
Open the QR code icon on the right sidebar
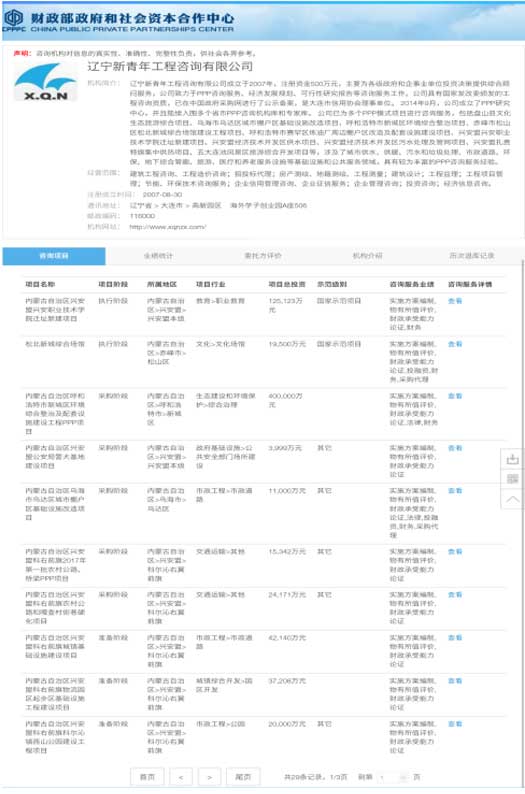click(512, 479)
